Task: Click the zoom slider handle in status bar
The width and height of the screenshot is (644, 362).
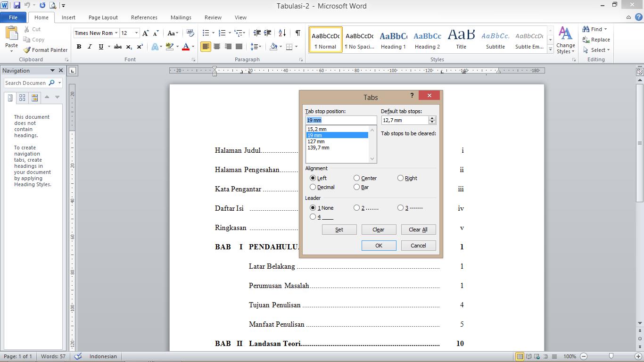Action: tap(611, 356)
